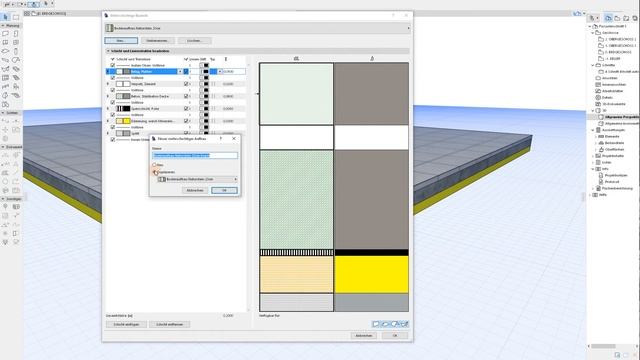Toggle the outline checkbox in the Beton Stahlbeton row

coord(186,96)
